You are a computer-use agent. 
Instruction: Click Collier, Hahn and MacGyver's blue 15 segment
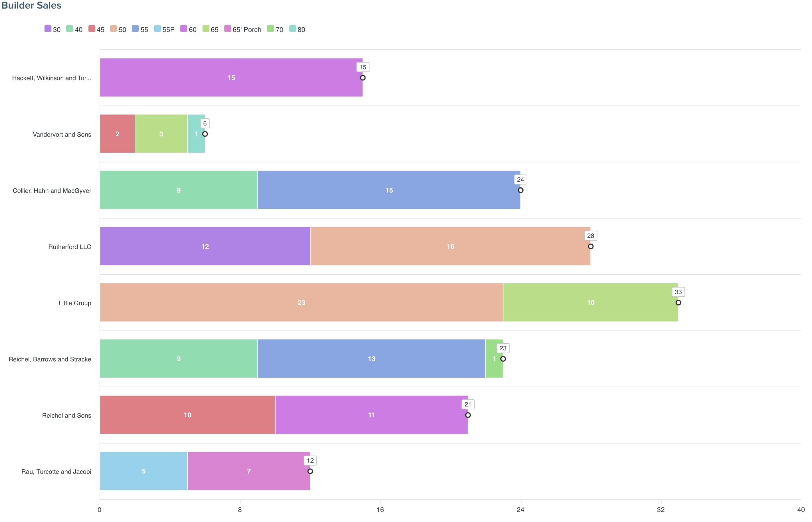389,190
